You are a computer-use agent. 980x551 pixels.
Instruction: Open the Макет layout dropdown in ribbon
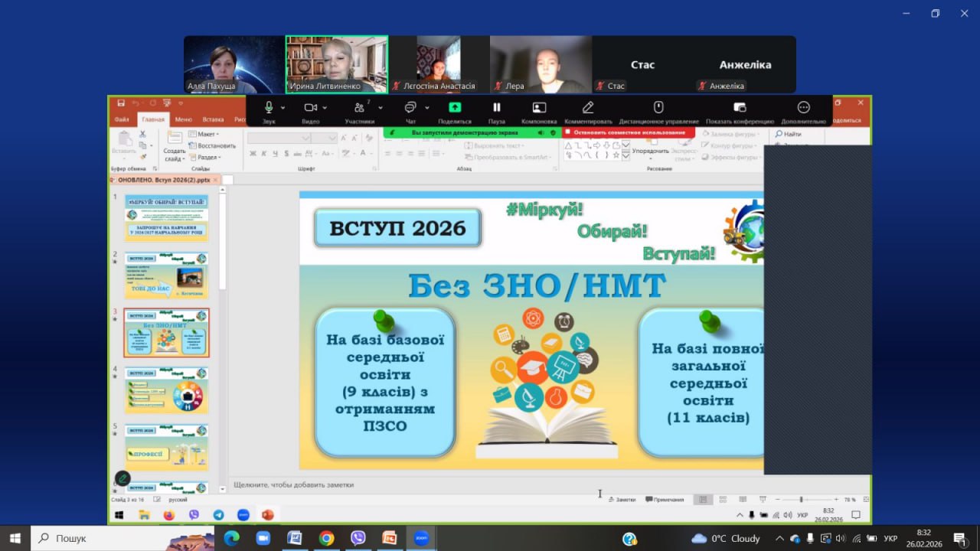pyautogui.click(x=204, y=134)
